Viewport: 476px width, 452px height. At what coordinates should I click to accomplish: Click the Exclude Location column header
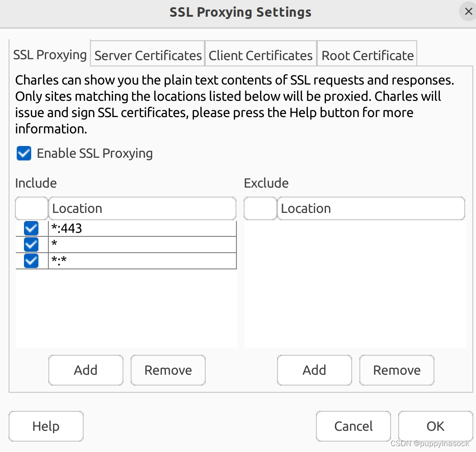pos(371,208)
